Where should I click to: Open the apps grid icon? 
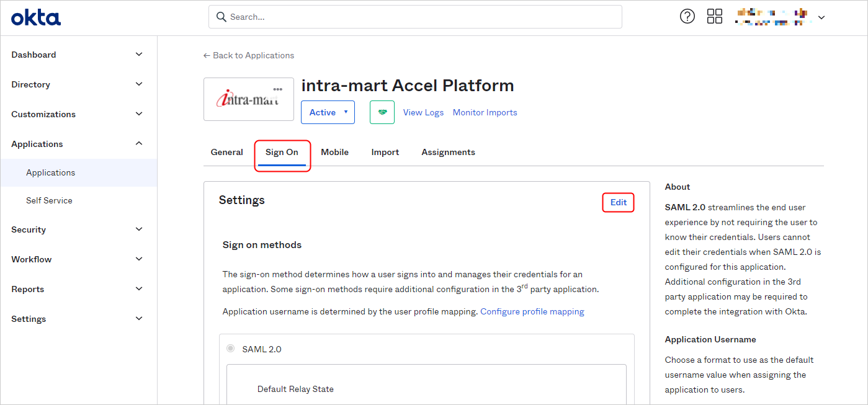[715, 17]
